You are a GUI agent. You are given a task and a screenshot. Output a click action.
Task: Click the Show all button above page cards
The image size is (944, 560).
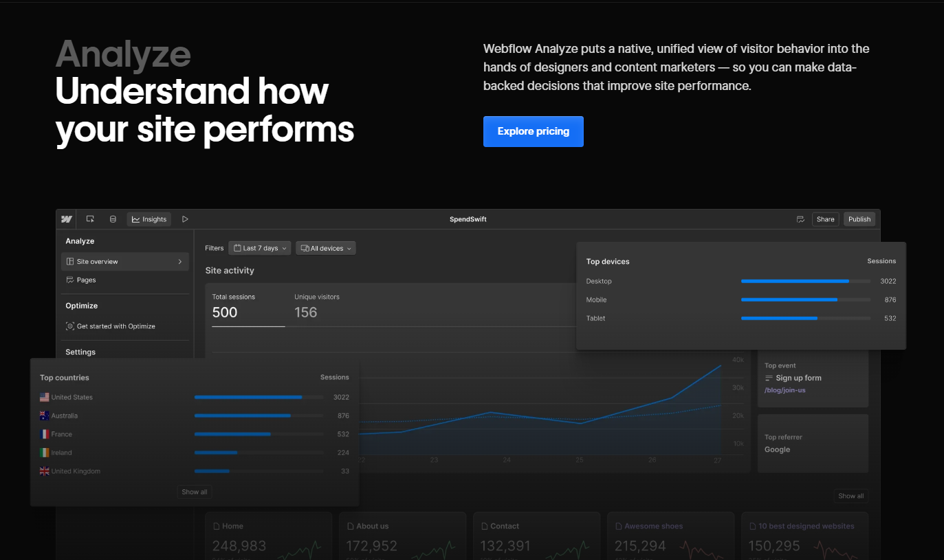tap(851, 496)
